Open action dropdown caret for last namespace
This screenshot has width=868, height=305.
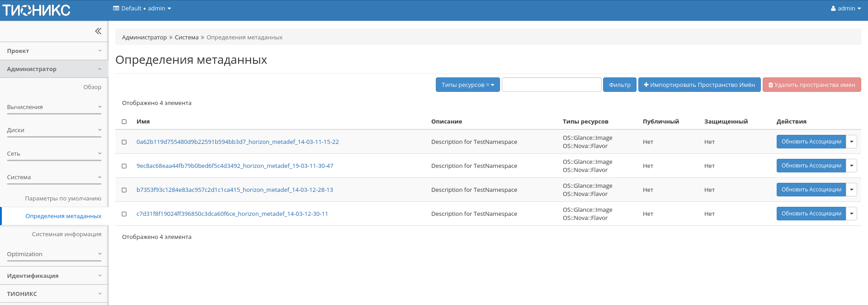(x=851, y=214)
